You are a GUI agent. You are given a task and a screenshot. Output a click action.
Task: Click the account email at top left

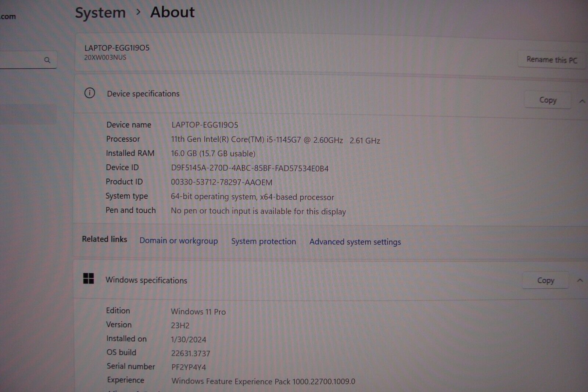coord(8,17)
